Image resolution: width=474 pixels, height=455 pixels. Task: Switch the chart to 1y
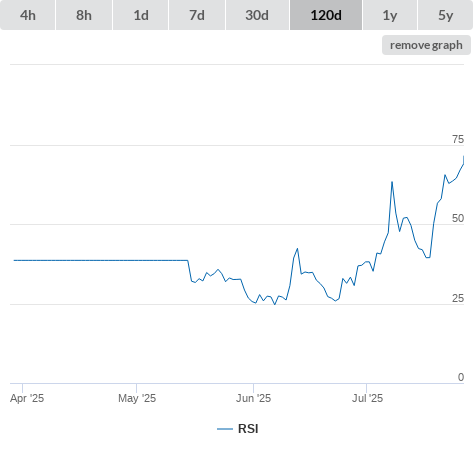390,15
